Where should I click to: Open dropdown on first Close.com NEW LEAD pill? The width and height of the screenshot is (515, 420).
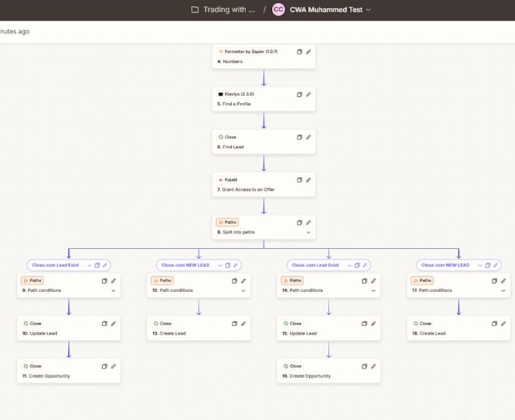point(220,266)
